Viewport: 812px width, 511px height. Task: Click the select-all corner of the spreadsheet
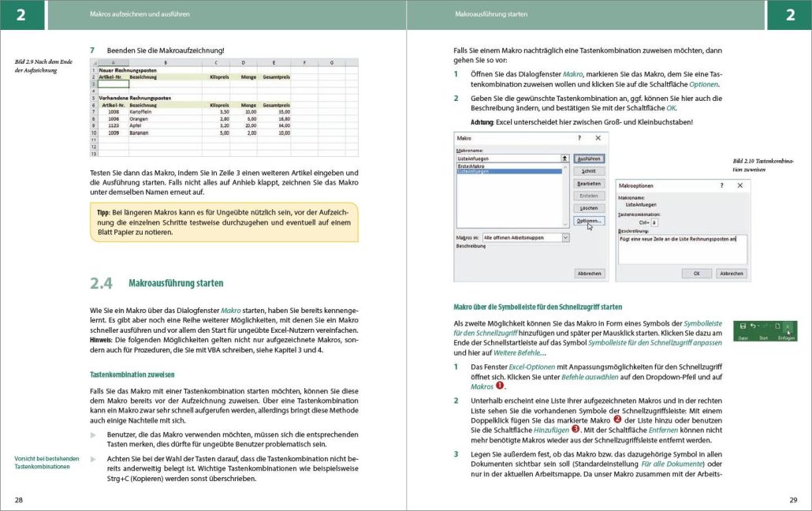point(95,62)
